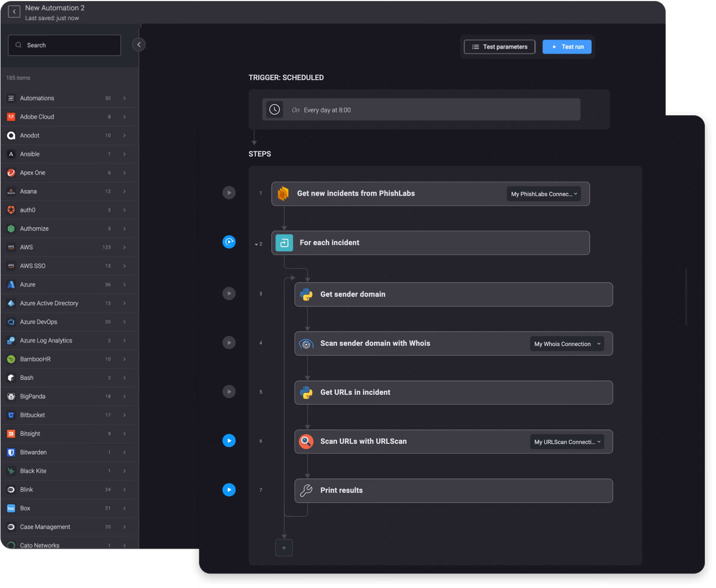
Task: Run step 1 with its play button
Action: click(229, 193)
